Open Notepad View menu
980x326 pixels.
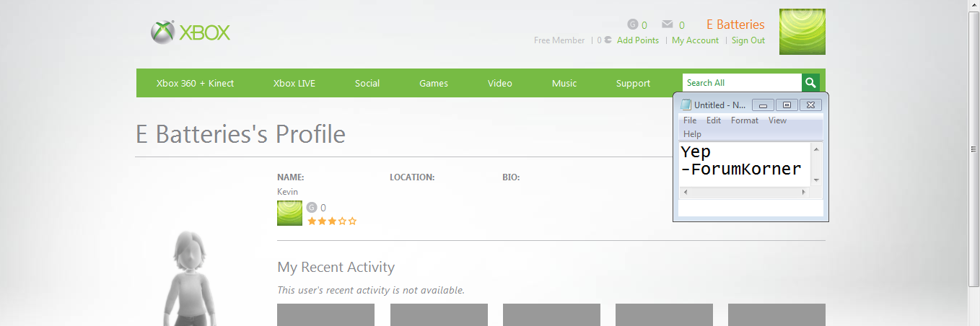(x=777, y=120)
